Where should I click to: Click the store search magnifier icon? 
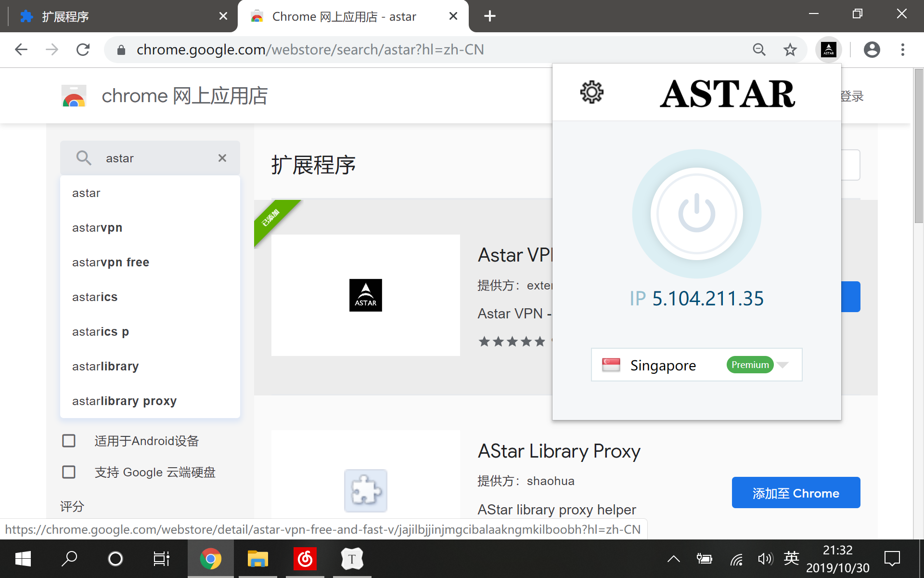[x=84, y=158]
